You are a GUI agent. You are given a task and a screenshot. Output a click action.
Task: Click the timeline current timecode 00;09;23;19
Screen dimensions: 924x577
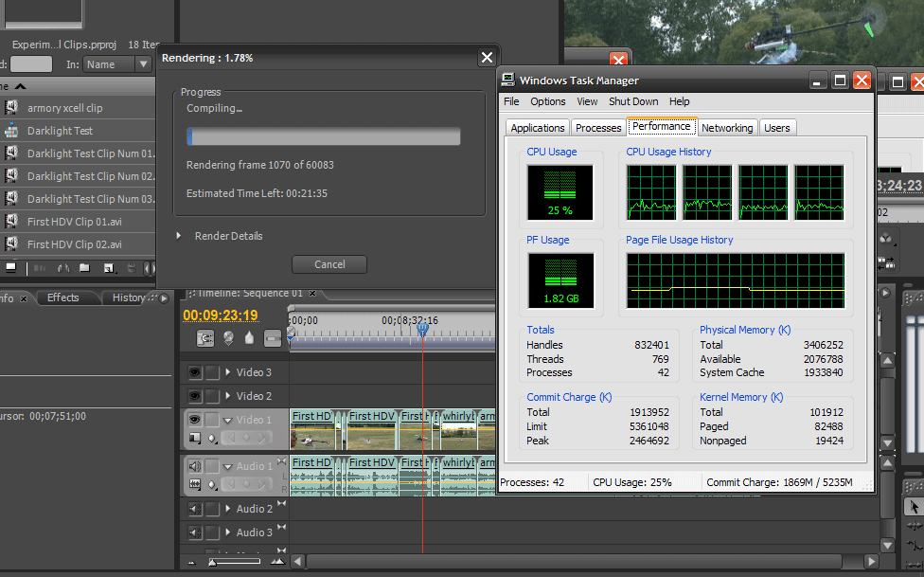[x=220, y=316]
